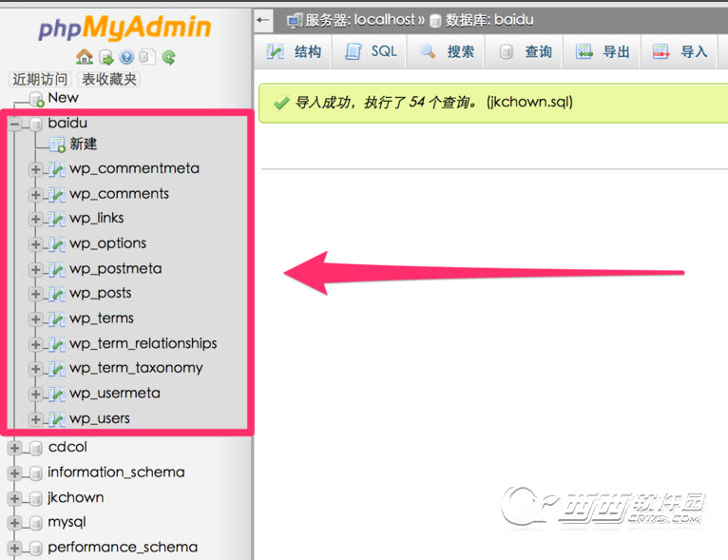
Task: Expand the wp_links table node
Action: click(x=35, y=219)
